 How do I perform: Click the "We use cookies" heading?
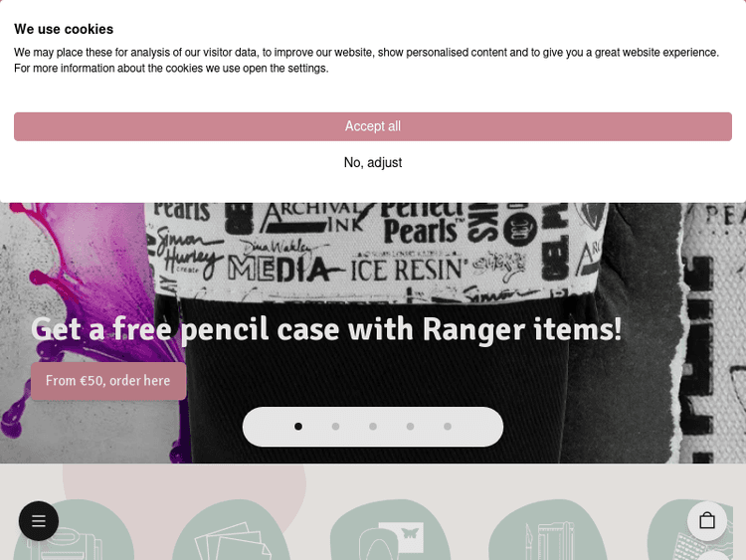coord(64,29)
